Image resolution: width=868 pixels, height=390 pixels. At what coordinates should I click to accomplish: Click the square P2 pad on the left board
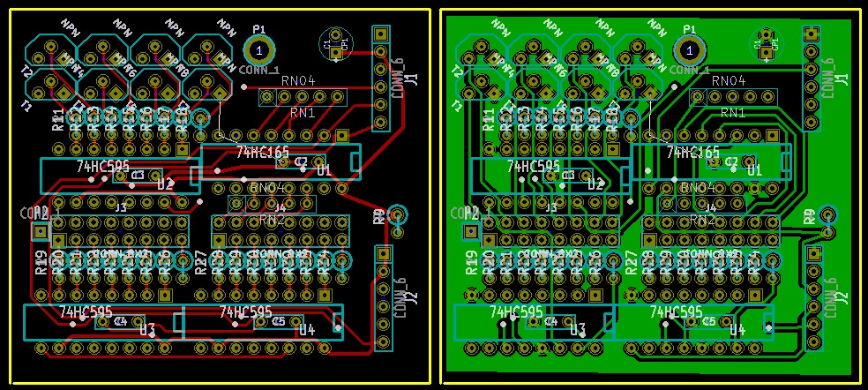point(40,232)
